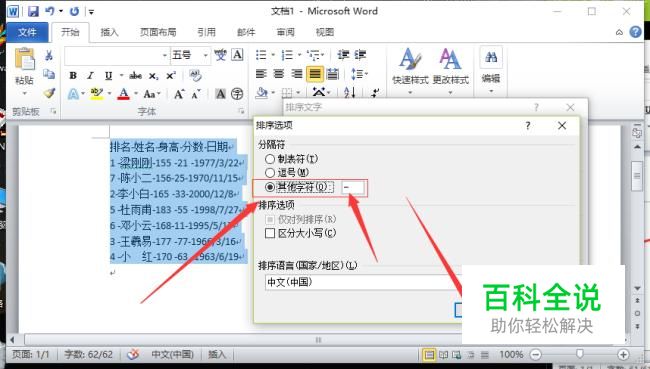Image resolution: width=650 pixels, height=369 pixels.
Task: Click the yellow text highlight color swatch
Action: (97, 94)
